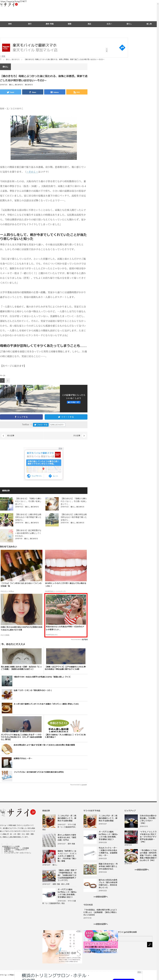This screenshot has height=980, width=159.
Task: Click the blue directions arrow in Rakuten ad
Action: 122,48
